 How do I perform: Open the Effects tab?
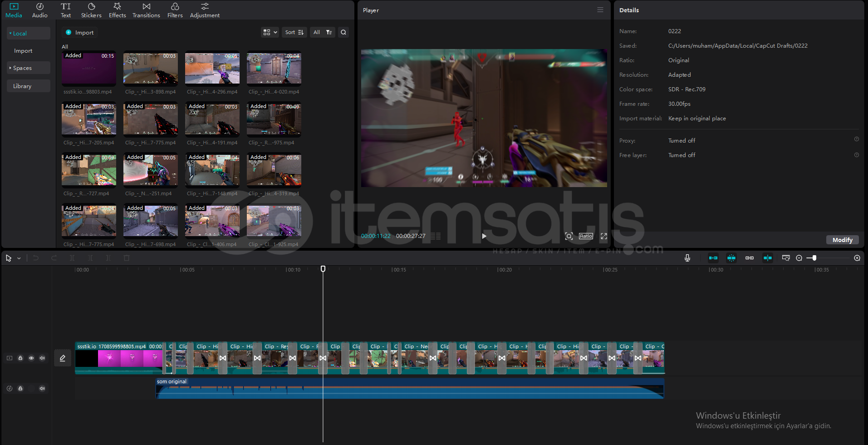tap(118, 10)
